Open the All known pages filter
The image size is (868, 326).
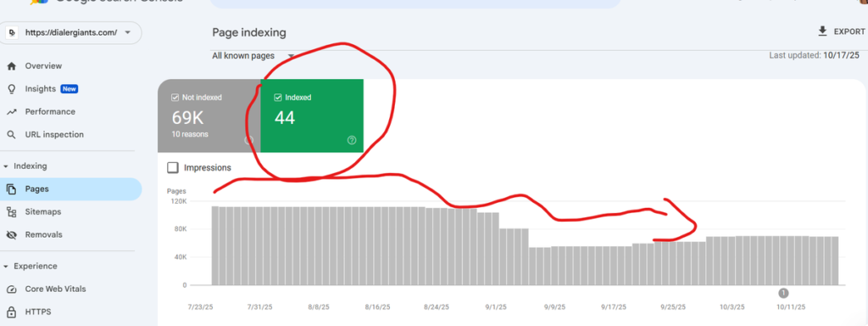click(x=253, y=56)
